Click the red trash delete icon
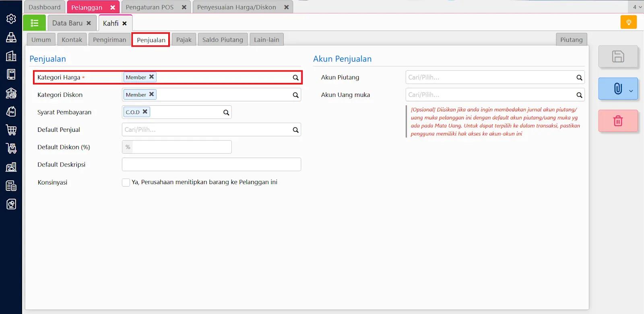 pos(618,121)
